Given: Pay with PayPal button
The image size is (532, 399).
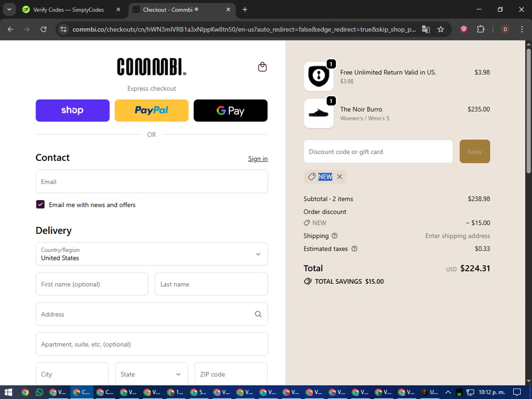Looking at the screenshot, I should (x=151, y=110).
